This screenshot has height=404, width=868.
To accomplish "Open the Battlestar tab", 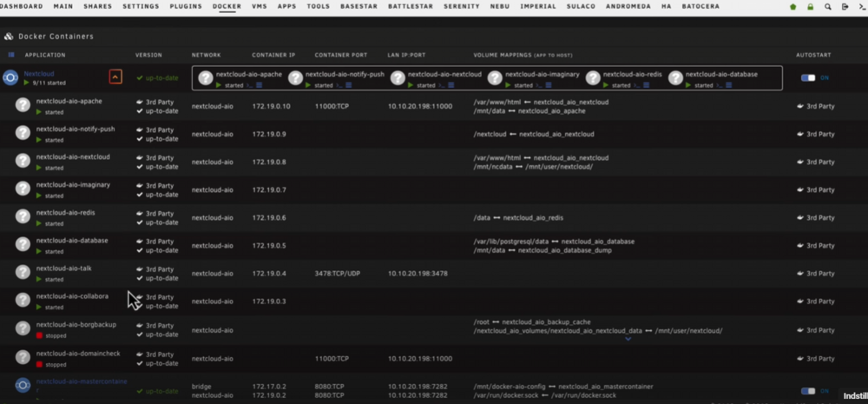I will click(411, 6).
